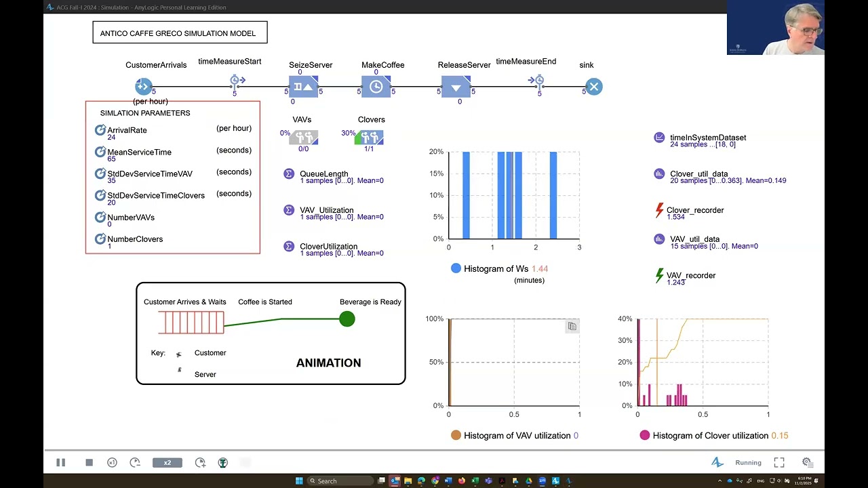Open File Explorer from the taskbar
Viewport: 868px width, 488px height.
coord(408,481)
